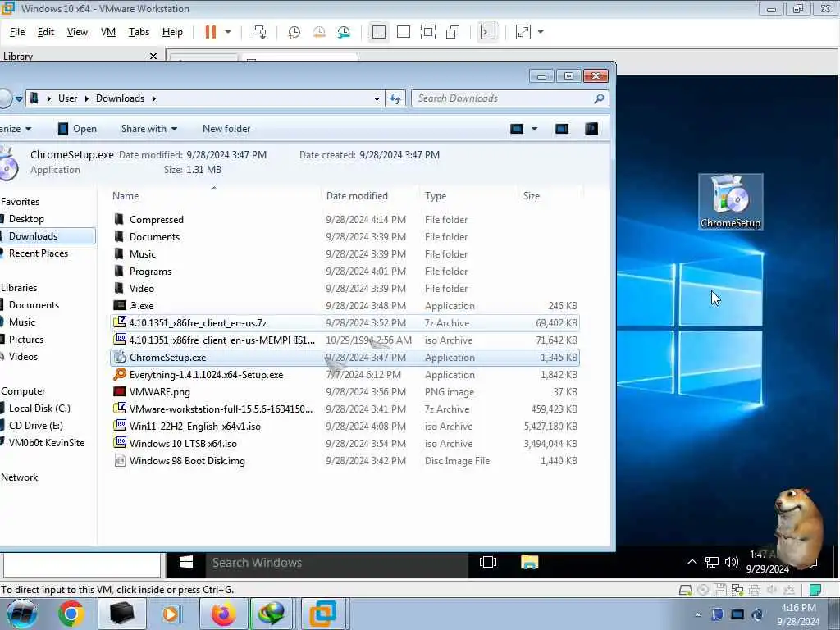The height and width of the screenshot is (630, 840).
Task: Open the VMware View menu
Action: [x=77, y=32]
